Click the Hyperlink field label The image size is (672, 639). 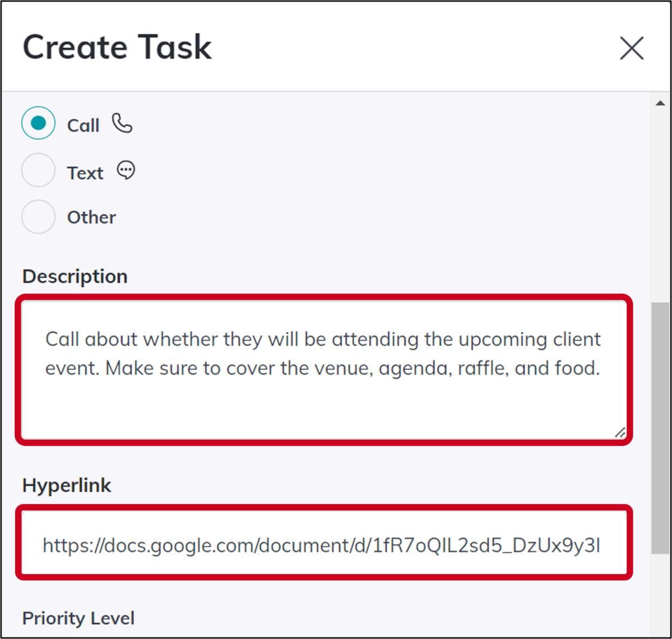67,485
